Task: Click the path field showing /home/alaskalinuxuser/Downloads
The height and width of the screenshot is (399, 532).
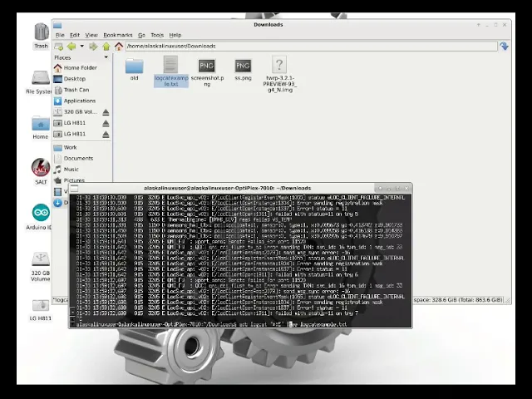Action: pyautogui.click(x=312, y=47)
